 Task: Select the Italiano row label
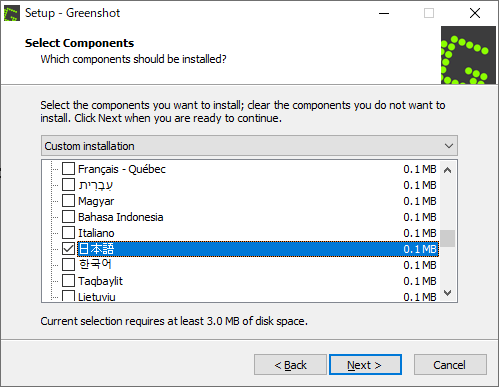click(96, 233)
